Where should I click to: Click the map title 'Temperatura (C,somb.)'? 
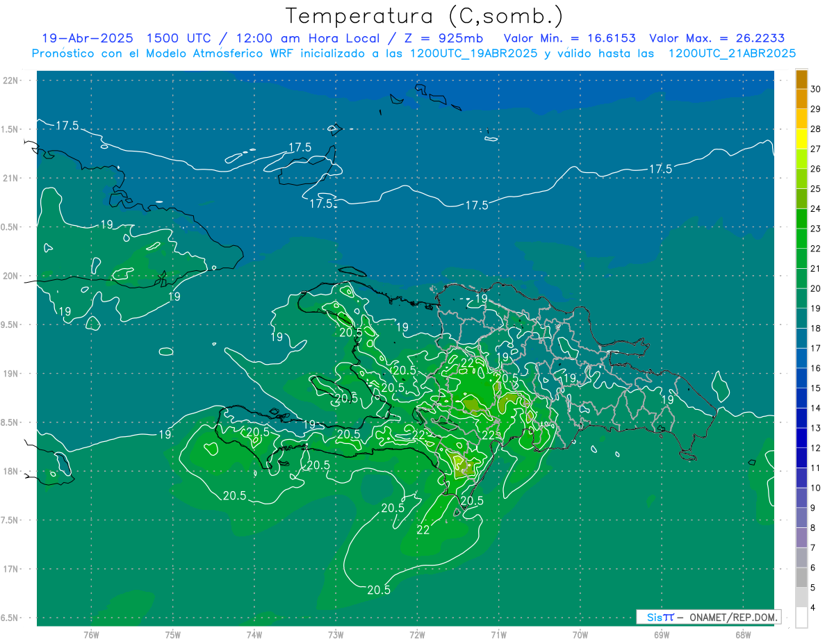(425, 16)
